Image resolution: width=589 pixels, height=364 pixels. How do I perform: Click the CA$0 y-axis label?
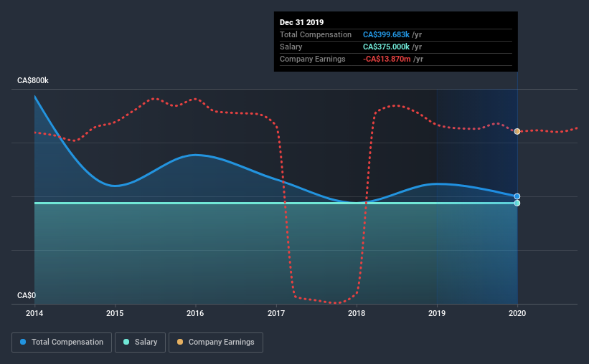(x=27, y=295)
